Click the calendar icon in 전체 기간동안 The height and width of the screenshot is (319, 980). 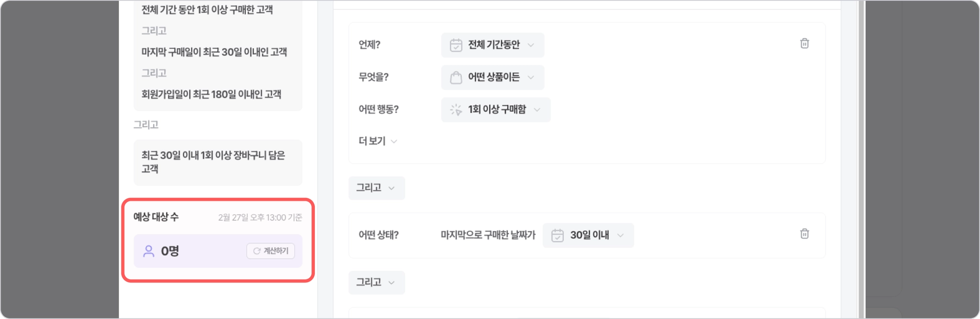click(x=456, y=45)
